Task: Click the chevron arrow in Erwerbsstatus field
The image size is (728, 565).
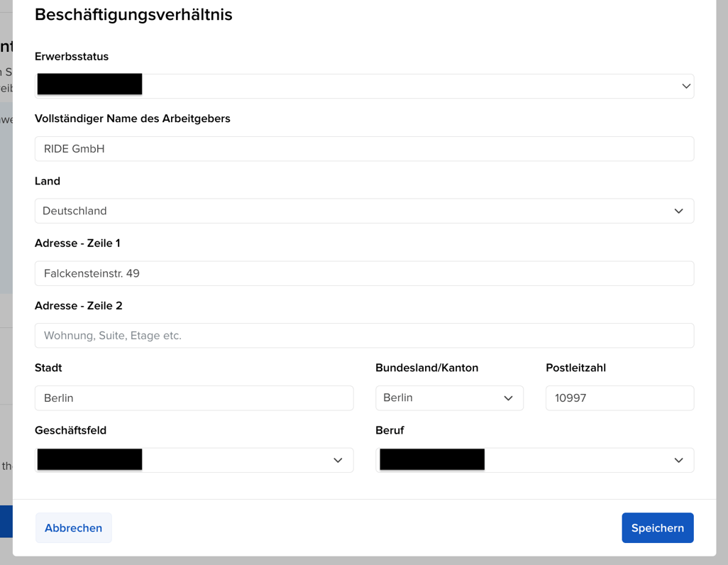Action: tap(685, 86)
